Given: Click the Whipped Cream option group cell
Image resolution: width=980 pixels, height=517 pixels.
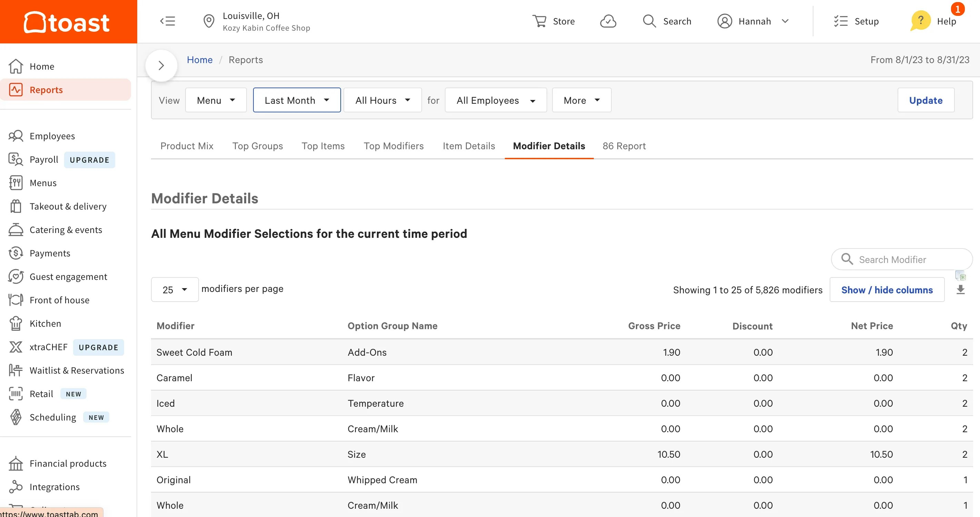Looking at the screenshot, I should coord(382,480).
